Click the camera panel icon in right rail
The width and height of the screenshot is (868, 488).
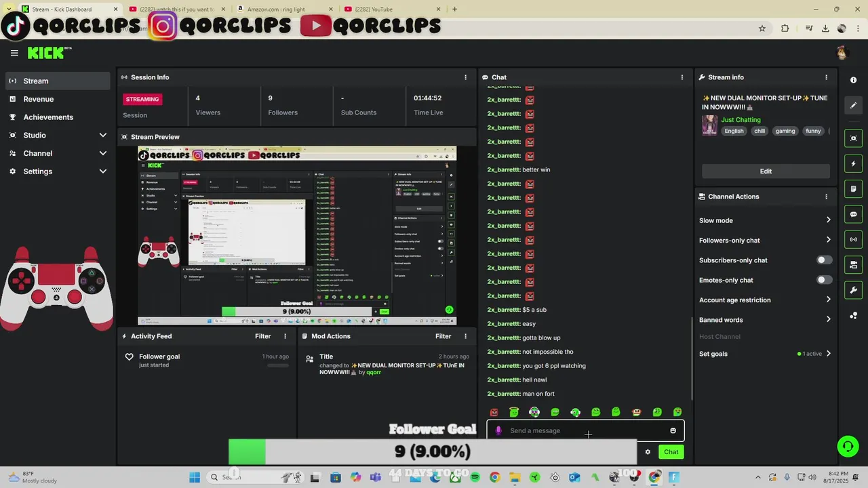[853, 264]
